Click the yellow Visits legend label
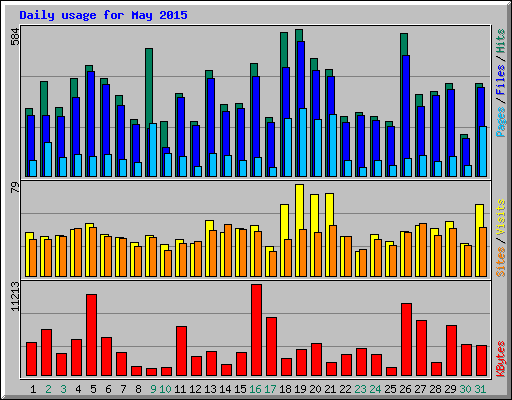The height and width of the screenshot is (400, 512). (501, 218)
